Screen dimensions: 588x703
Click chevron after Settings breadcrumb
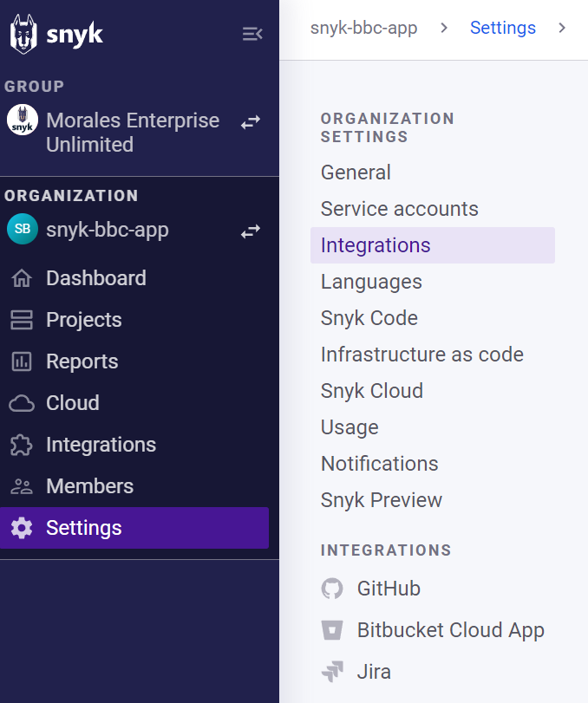[x=562, y=28]
